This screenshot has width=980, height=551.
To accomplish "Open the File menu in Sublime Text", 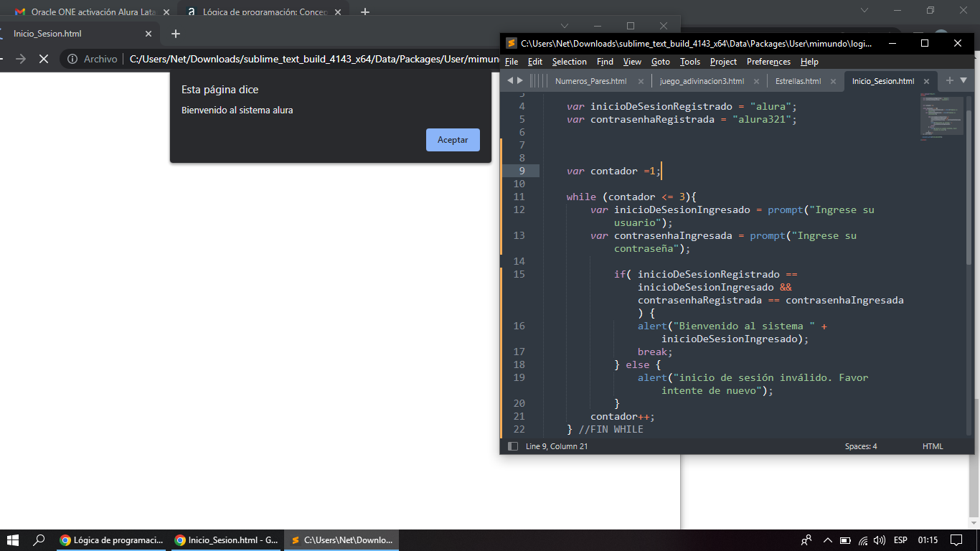I will [512, 62].
